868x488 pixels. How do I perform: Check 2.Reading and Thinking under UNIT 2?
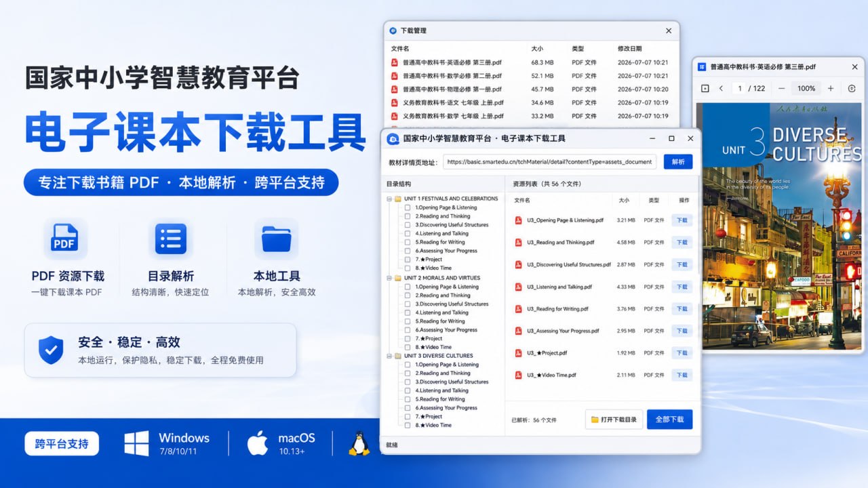click(x=408, y=296)
